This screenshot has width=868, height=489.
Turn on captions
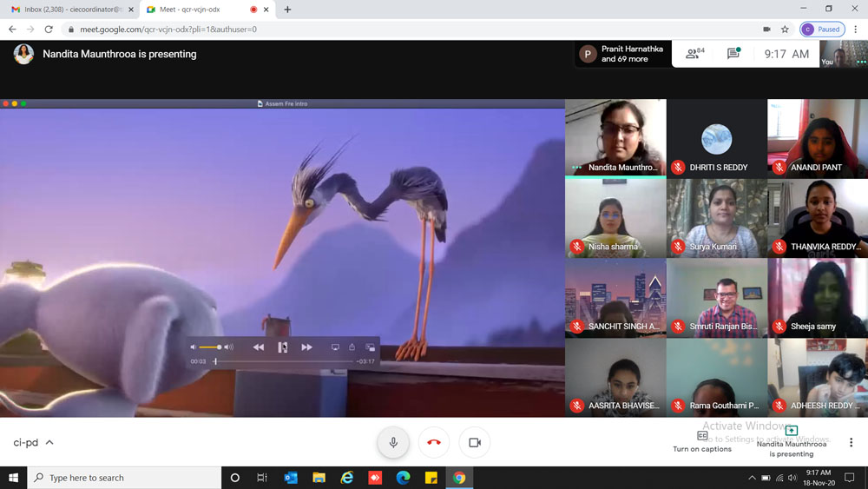pyautogui.click(x=702, y=442)
